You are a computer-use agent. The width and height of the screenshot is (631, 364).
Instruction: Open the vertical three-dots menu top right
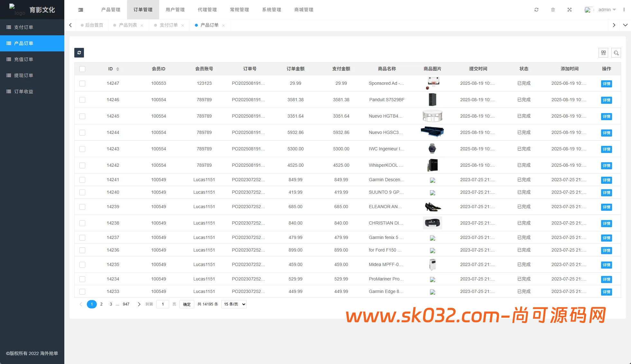624,9
